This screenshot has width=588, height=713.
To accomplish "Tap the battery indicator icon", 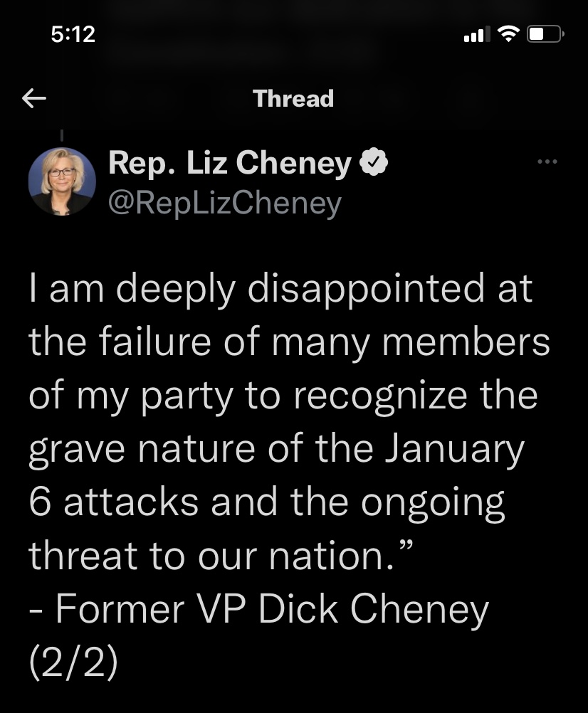I will tap(545, 33).
